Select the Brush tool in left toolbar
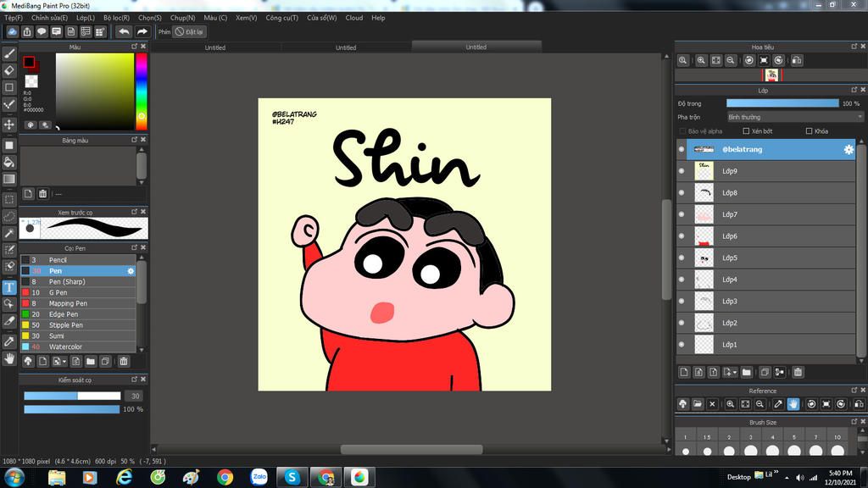The width and height of the screenshot is (868, 488). 9,53
